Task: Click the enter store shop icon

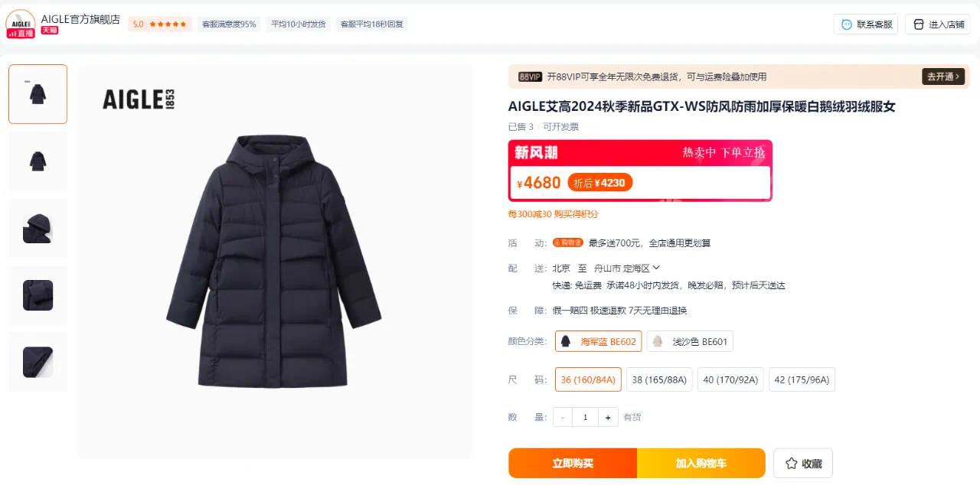Action: tap(919, 24)
